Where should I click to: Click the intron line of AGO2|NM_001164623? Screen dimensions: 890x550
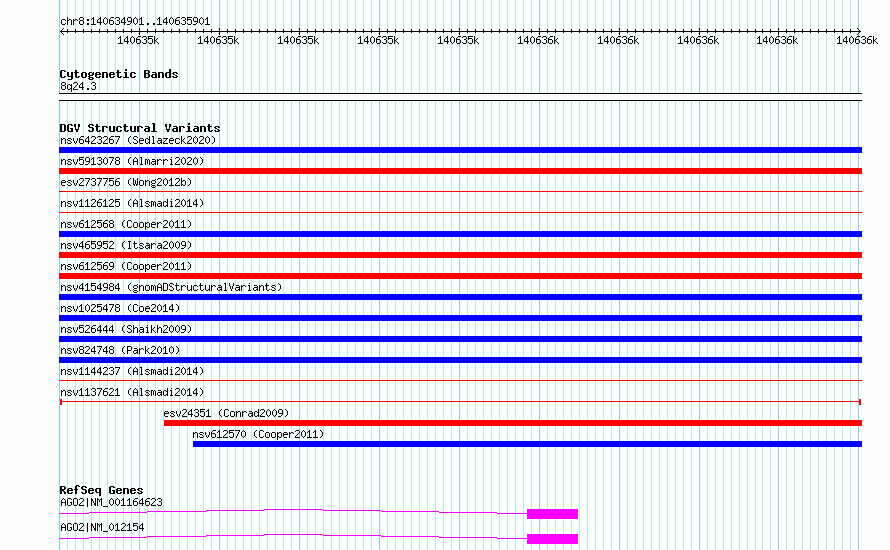[x=293, y=510]
